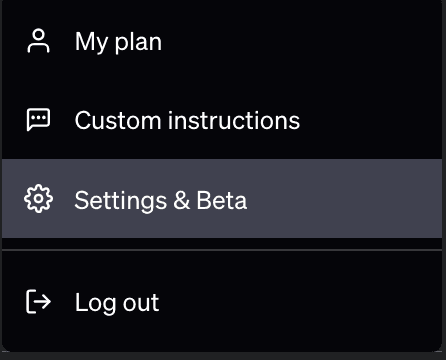This screenshot has height=360, width=446.
Task: Select the highlighted Settings & Beta item
Action: point(222,199)
